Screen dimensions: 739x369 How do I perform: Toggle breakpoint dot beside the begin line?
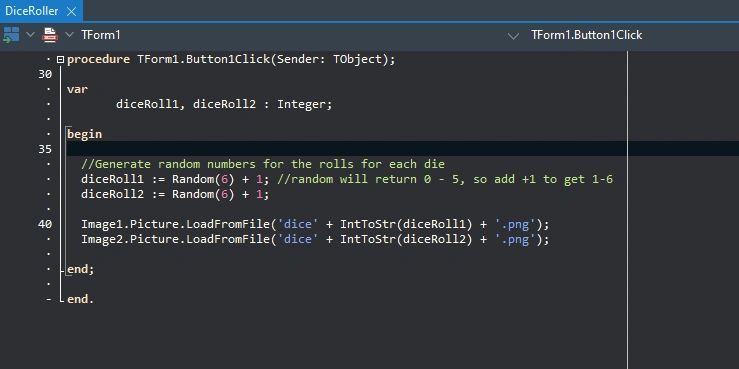[48, 134]
